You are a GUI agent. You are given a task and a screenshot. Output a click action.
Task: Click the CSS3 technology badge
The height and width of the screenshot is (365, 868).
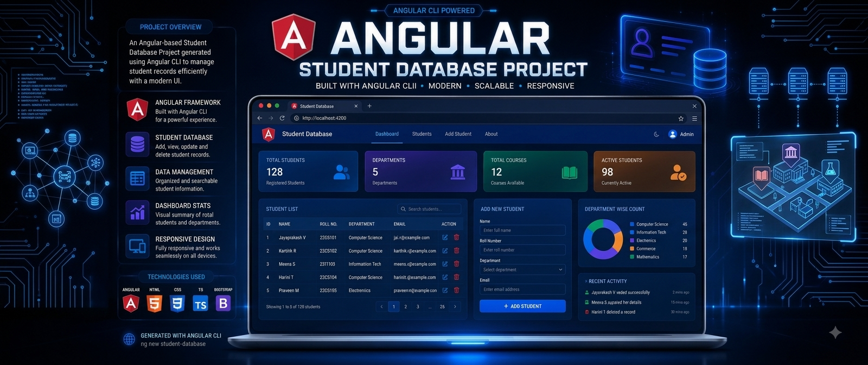tap(177, 303)
